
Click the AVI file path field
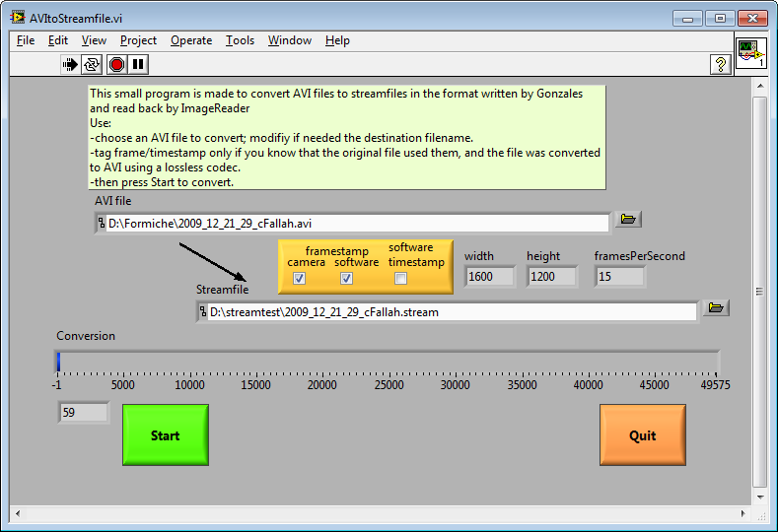(x=355, y=223)
